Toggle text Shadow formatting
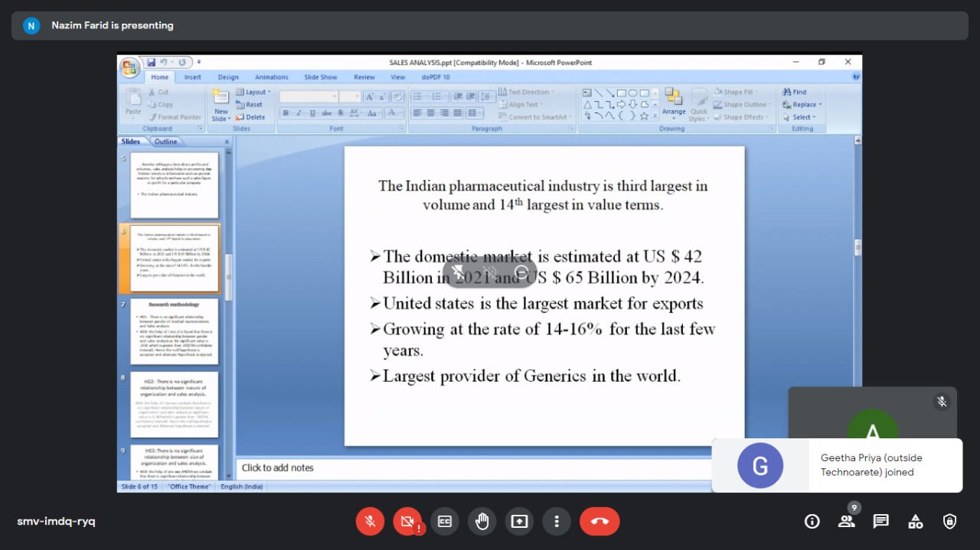Screen dimensions: 980x550 click(340, 113)
